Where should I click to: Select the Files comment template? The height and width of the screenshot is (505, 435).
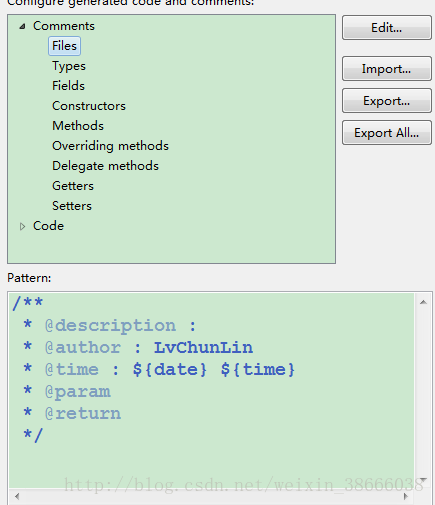click(64, 46)
